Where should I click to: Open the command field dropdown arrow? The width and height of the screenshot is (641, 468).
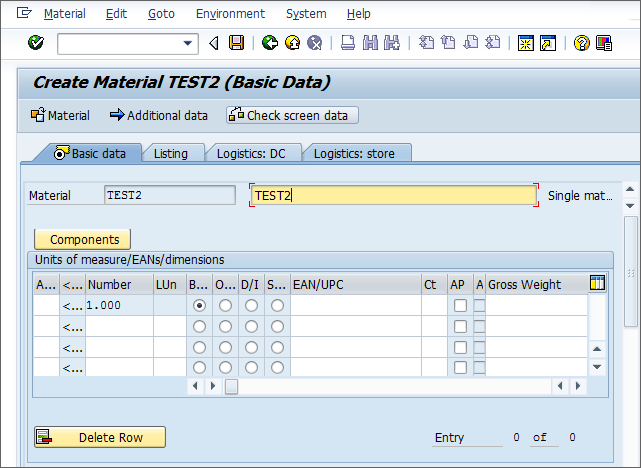(188, 43)
